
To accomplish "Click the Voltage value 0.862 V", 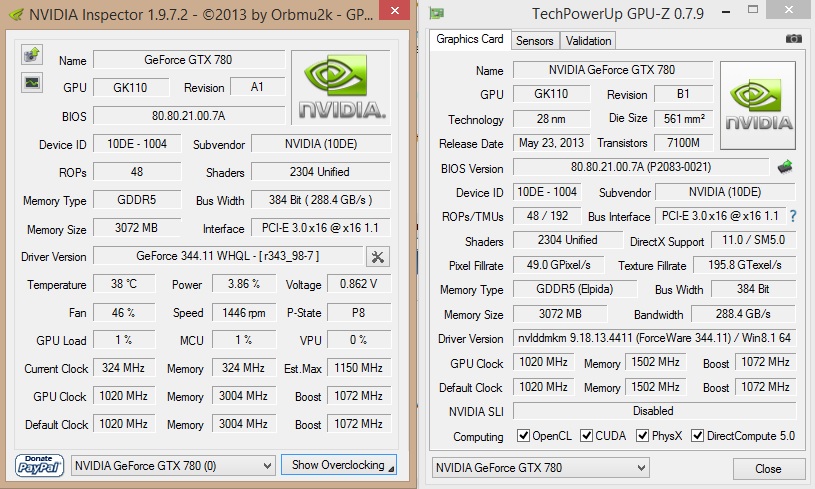I will 359,284.
